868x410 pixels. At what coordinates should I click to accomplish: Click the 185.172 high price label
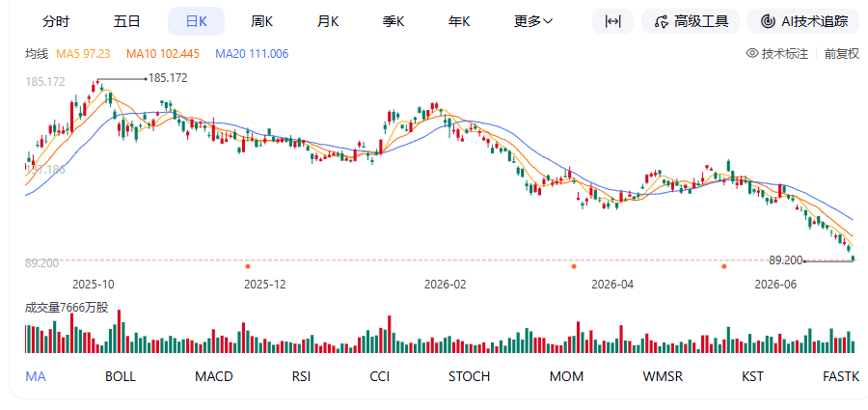[x=168, y=78]
